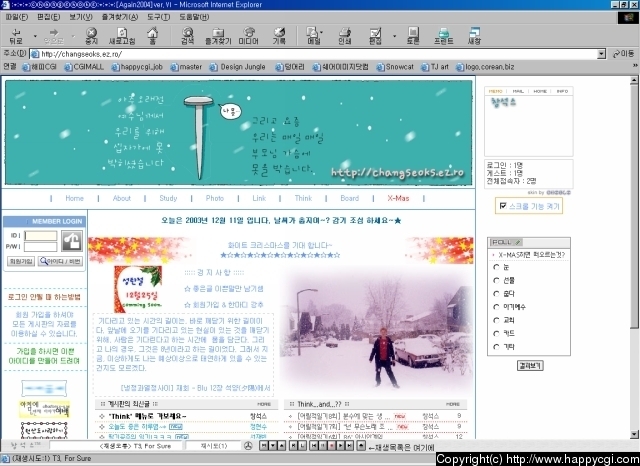640x466 pixels.
Task: Refresh the page using the 새로고침 icon
Action: tap(122, 36)
